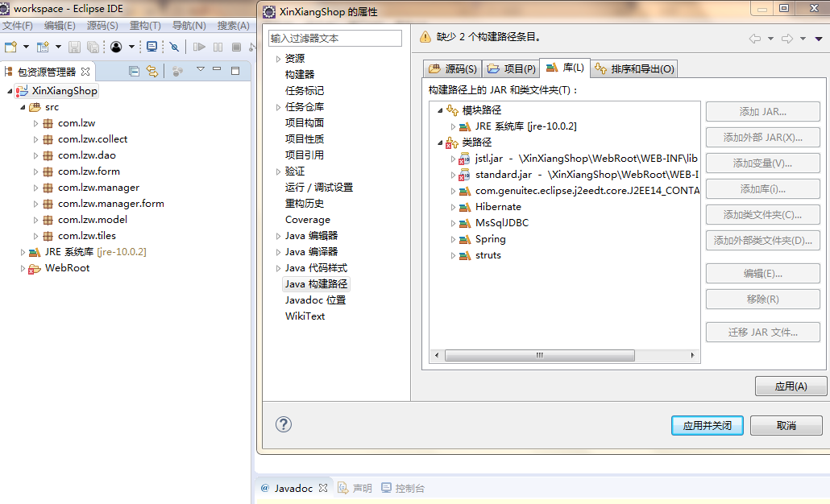Collapse all in Package Explorer
Viewport: 830px width, 504px height.
tap(134, 71)
